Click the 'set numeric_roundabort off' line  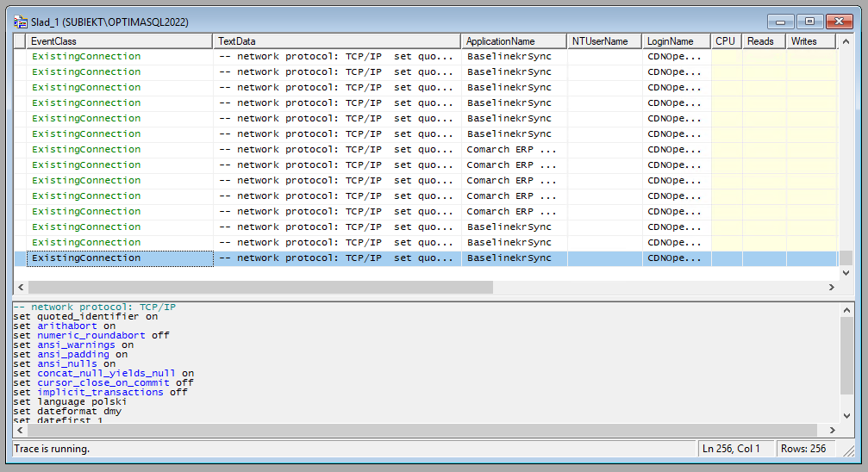click(91, 335)
